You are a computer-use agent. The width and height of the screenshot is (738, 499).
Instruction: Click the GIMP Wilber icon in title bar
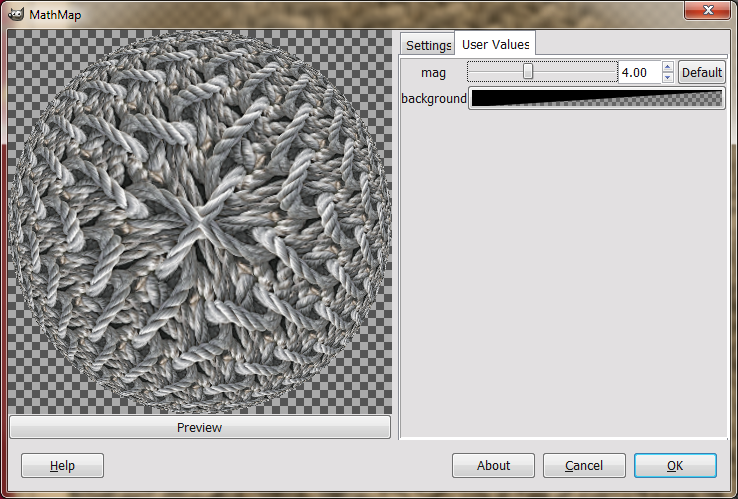(16, 14)
